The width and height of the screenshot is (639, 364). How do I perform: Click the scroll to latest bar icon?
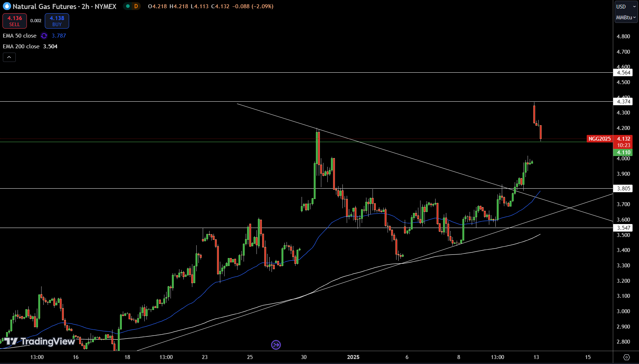tap(276, 345)
